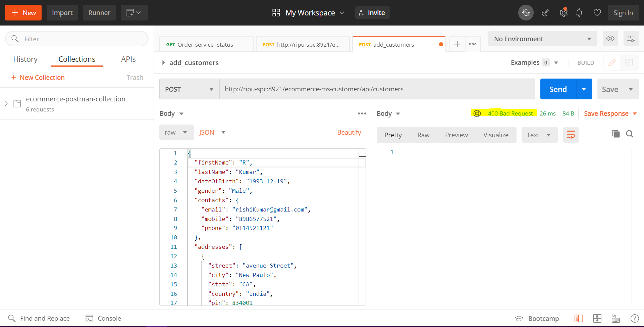Open the Console
This screenshot has height=327, width=644.
tap(103, 318)
